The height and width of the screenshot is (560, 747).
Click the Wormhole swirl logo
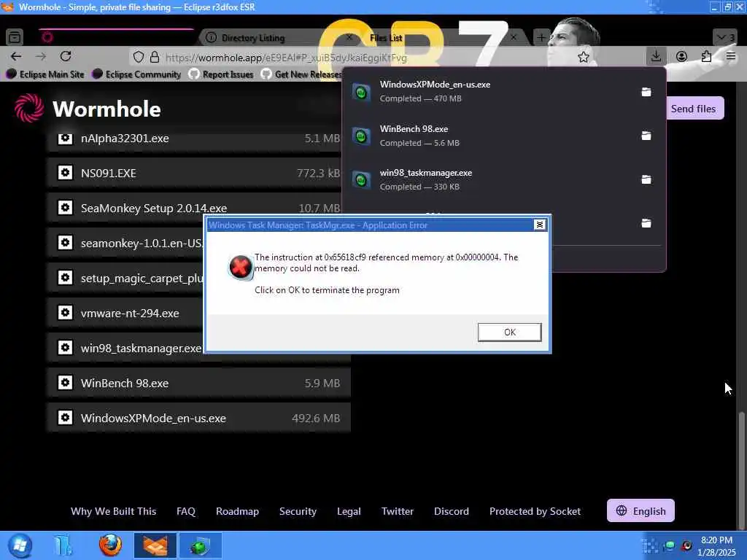click(29, 108)
